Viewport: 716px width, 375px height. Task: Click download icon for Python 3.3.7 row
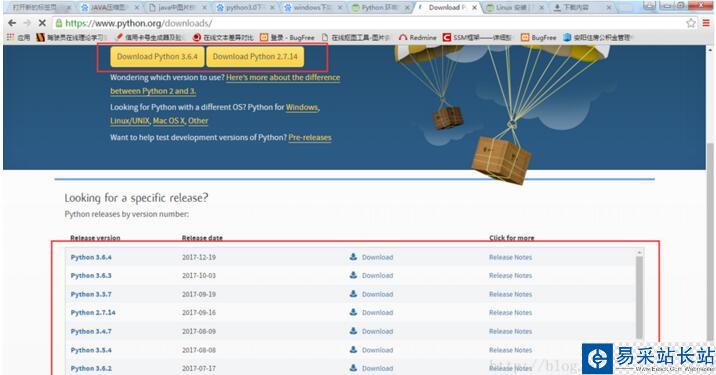pyautogui.click(x=353, y=294)
